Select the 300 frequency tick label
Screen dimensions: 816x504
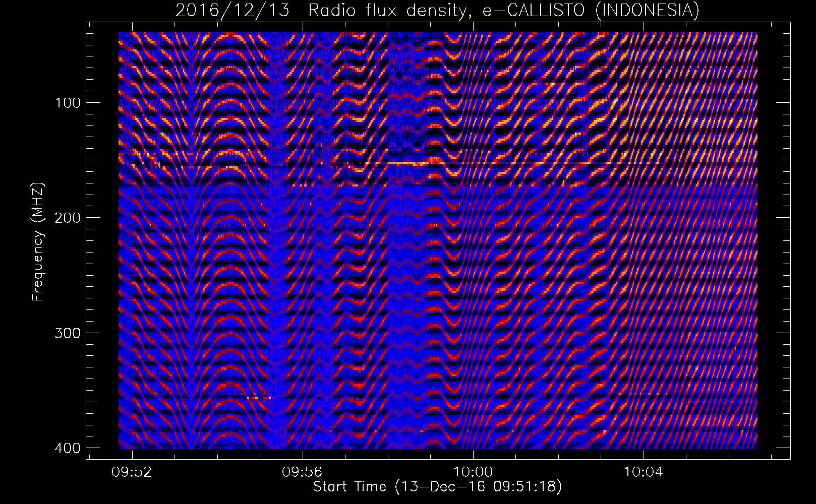point(67,333)
